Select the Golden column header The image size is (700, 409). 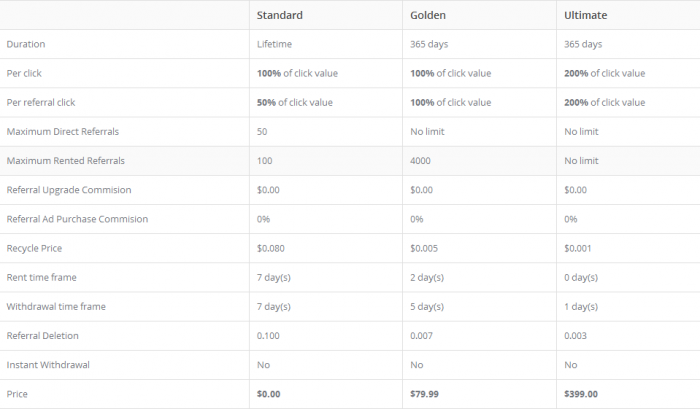[428, 15]
